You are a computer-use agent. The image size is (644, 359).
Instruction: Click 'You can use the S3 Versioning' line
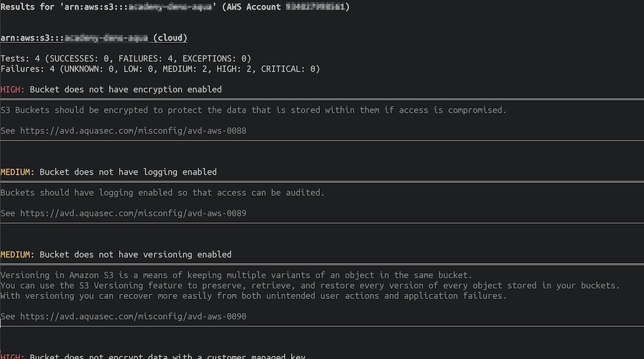tap(310, 286)
